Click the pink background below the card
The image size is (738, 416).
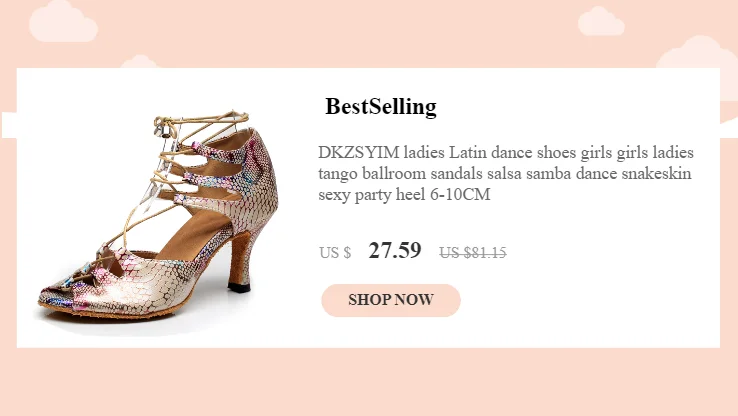click(370, 385)
